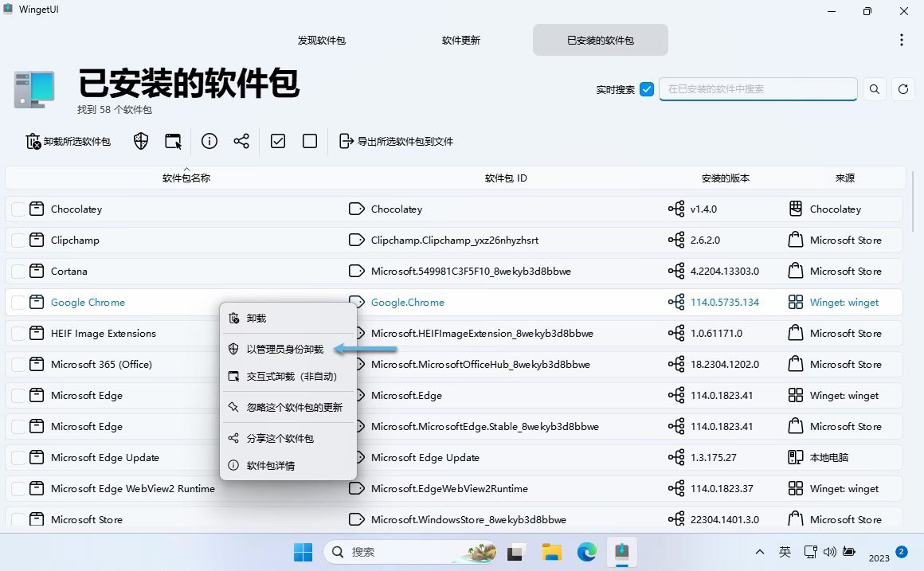Click the vertical scrollbar of package list
This screenshot has height=571, width=924.
tap(914, 203)
